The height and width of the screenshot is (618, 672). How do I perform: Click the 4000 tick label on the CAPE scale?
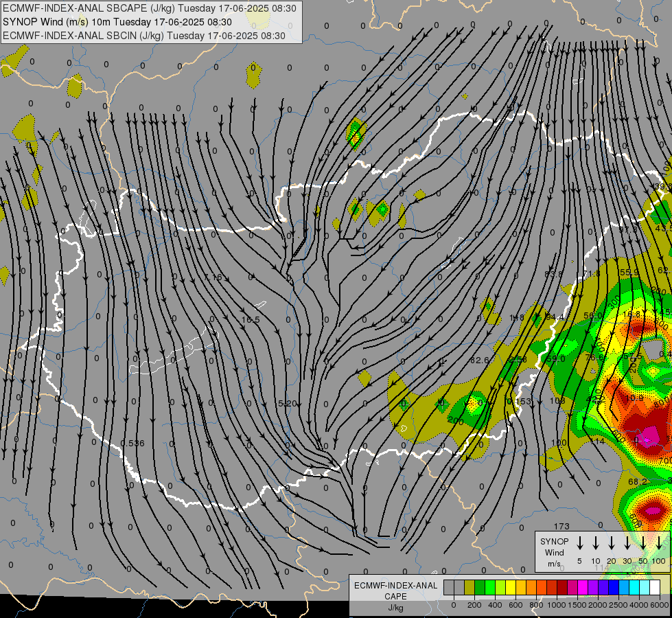638,605
